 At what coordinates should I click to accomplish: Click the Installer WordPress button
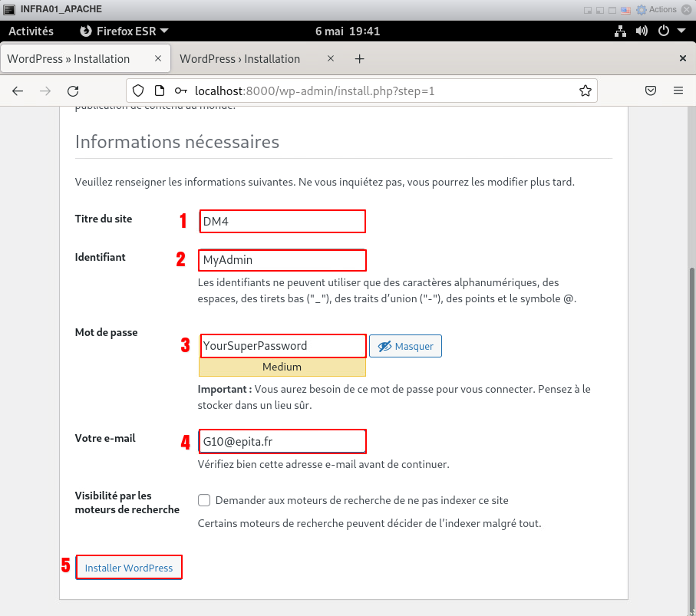[x=129, y=568]
